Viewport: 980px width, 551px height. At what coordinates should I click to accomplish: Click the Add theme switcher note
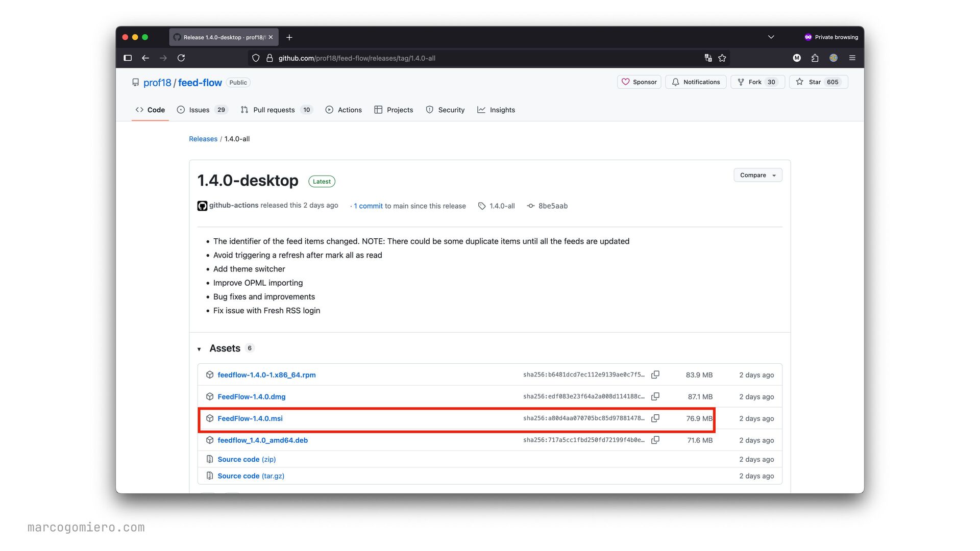[x=249, y=269]
